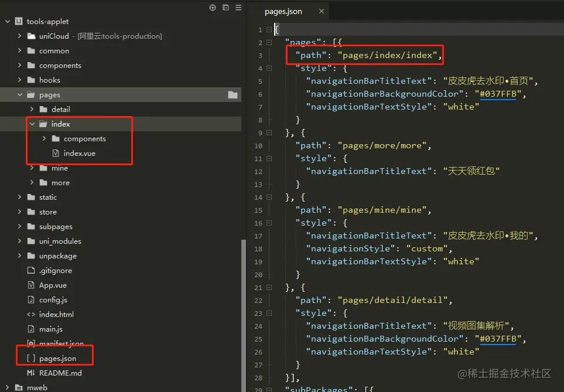Click "pages/mine/mine" path string on line 15

382,210
